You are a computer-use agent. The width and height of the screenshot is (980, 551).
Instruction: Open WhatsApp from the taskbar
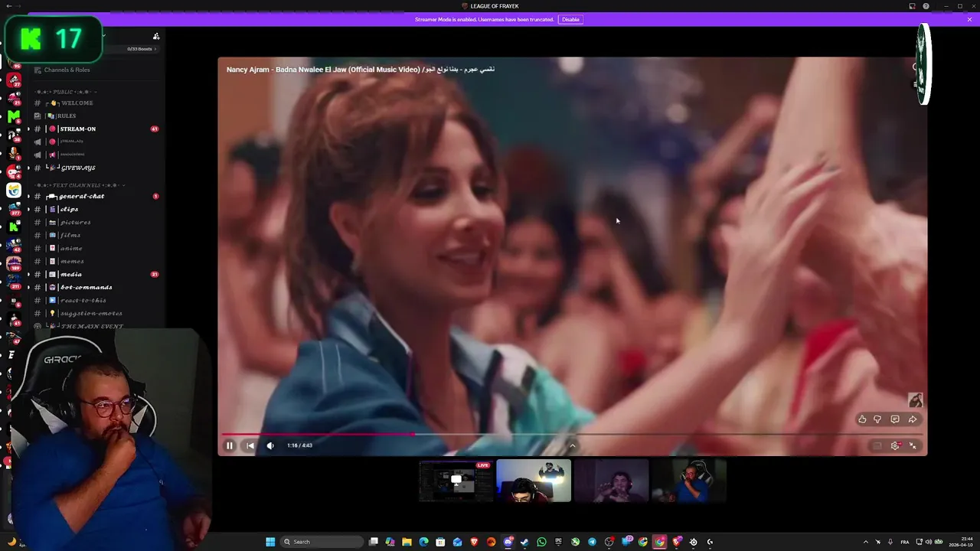(541, 542)
